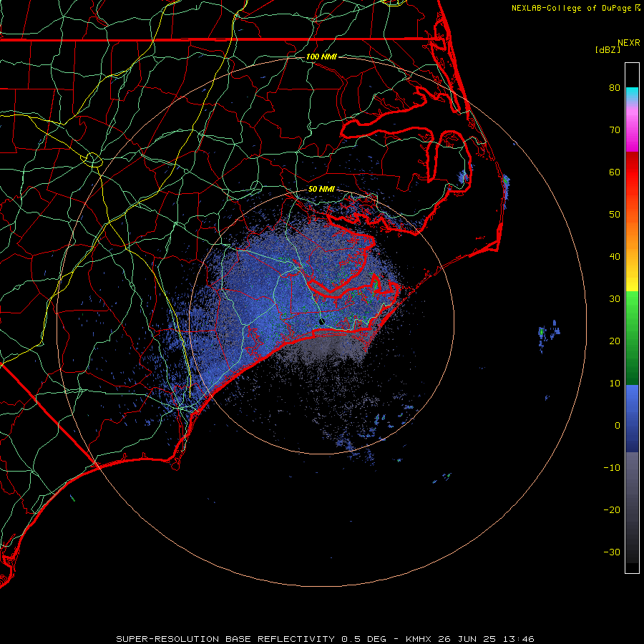644x644 pixels.
Task: Click the NEXR label above the scale
Action: [x=629, y=43]
